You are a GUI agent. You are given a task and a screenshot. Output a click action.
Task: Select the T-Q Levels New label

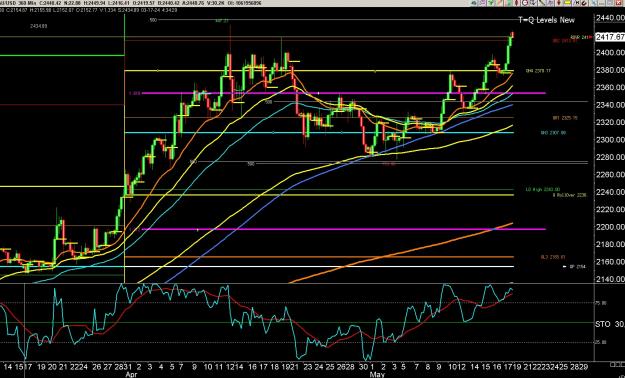tap(546, 20)
